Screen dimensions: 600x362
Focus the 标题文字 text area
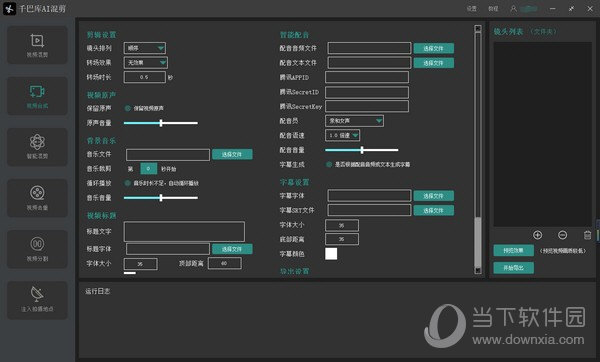coord(184,232)
